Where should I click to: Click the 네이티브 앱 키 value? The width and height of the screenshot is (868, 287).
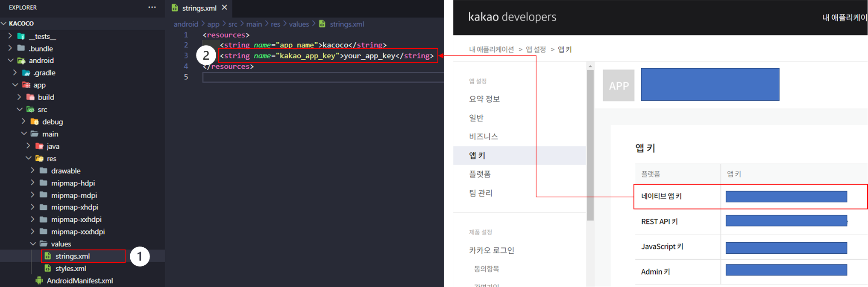[x=786, y=196]
